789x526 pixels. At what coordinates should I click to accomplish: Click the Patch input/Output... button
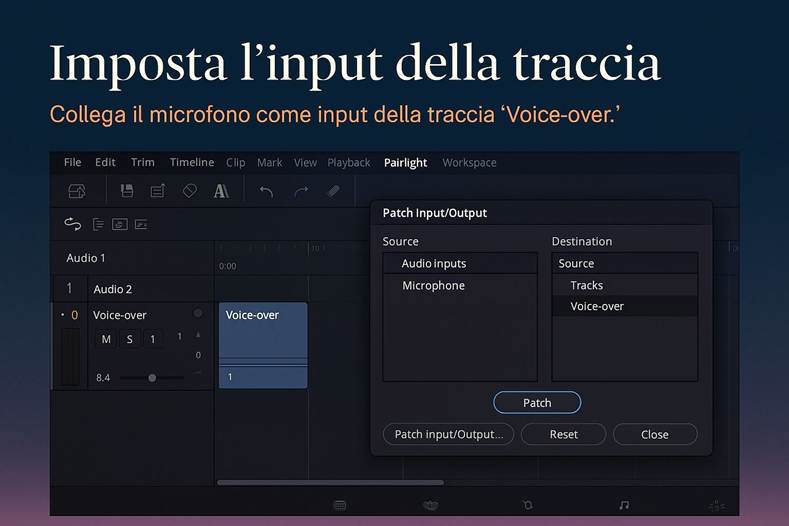[x=448, y=434]
